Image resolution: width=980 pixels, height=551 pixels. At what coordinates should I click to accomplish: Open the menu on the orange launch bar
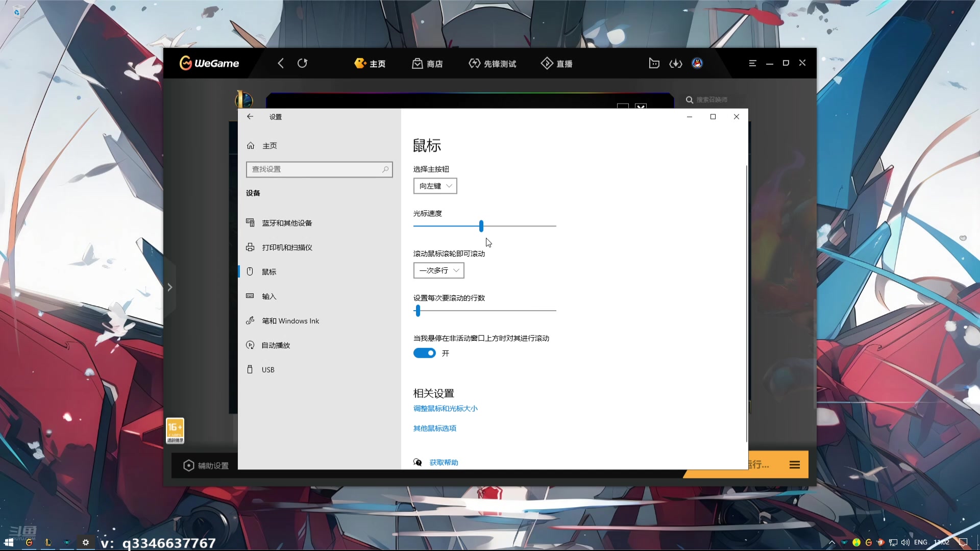click(x=795, y=465)
